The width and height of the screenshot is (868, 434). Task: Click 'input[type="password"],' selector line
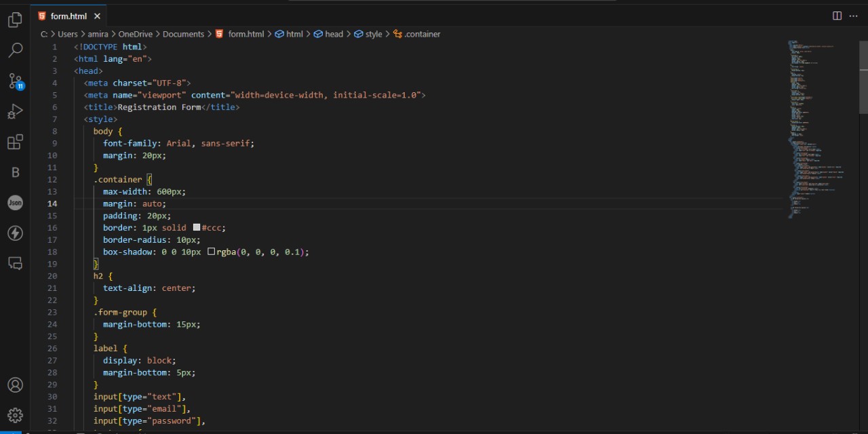click(x=149, y=421)
